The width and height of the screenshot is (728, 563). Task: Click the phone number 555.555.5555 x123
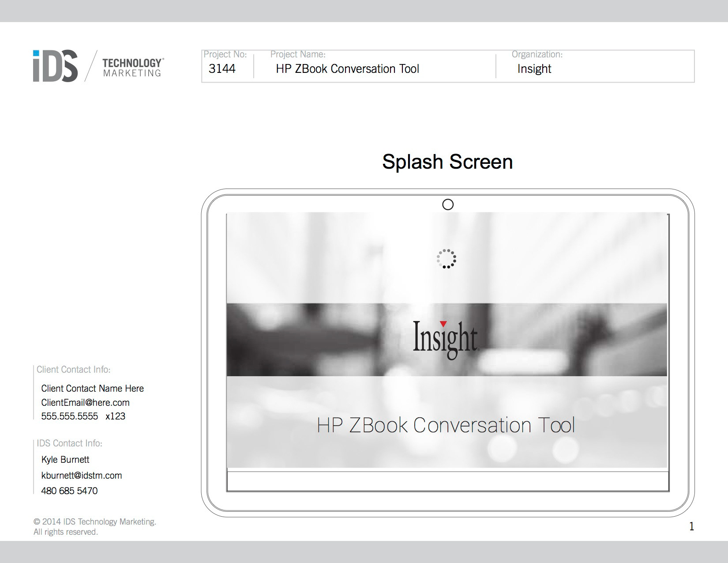83,416
